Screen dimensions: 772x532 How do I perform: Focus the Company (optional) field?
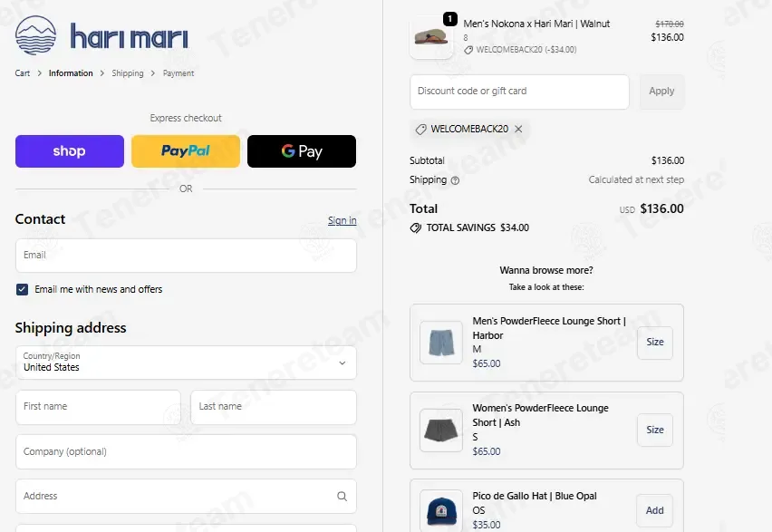coord(186,451)
